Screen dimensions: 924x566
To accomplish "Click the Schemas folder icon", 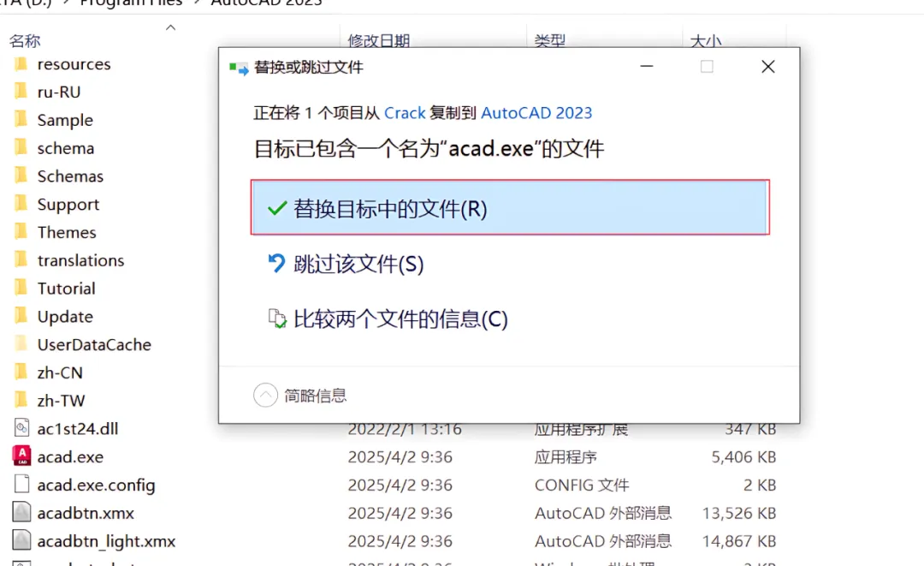I will [21, 175].
